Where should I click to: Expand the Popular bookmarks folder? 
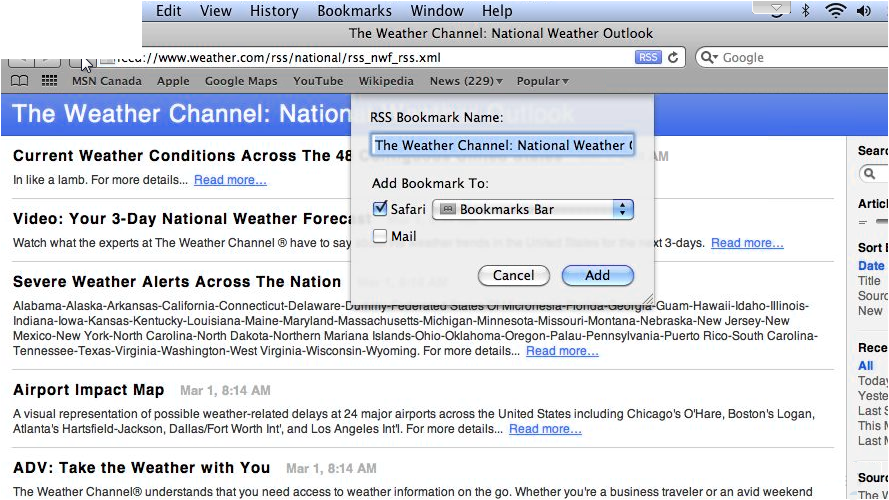point(543,81)
